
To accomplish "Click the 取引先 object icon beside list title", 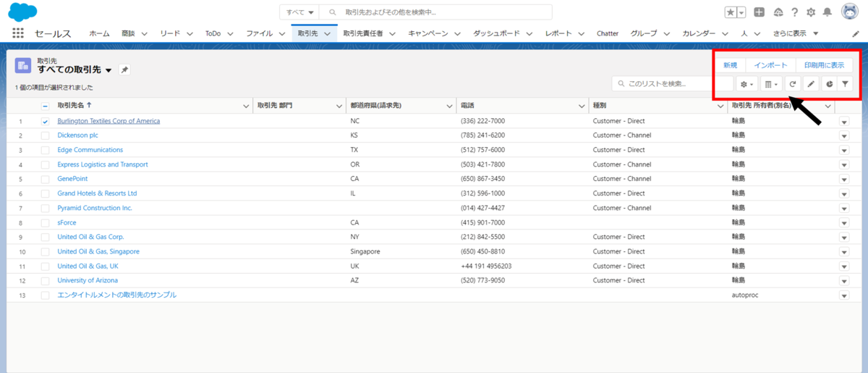I will [23, 65].
